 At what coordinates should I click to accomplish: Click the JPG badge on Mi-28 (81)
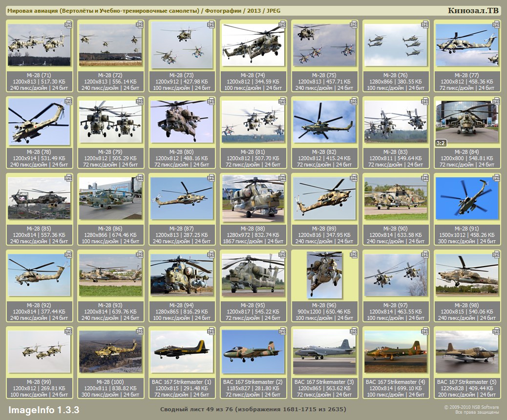(x=282, y=101)
